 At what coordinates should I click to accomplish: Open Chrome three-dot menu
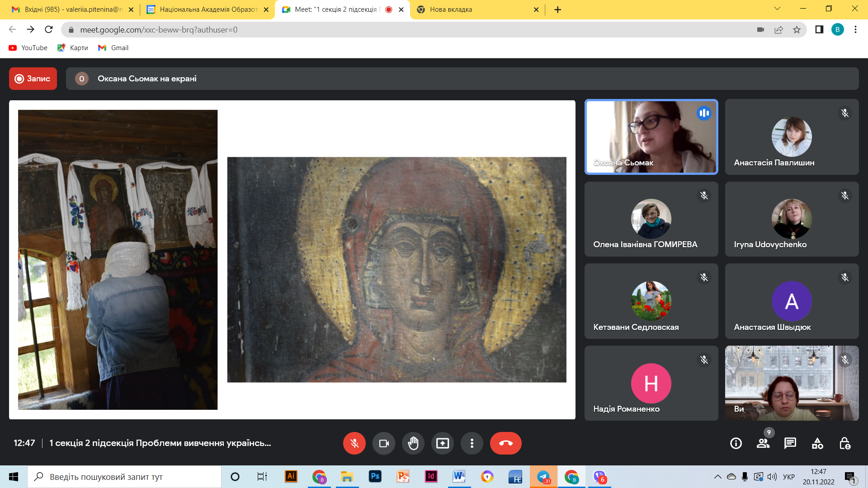click(x=855, y=29)
